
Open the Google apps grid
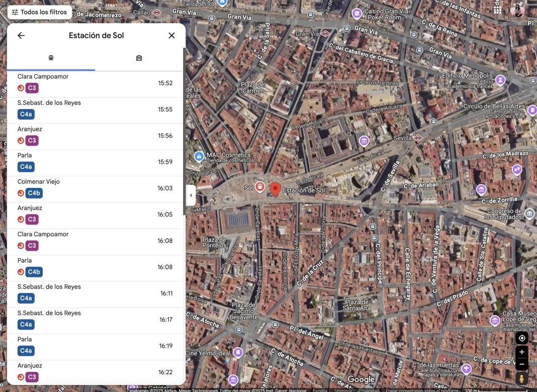click(x=497, y=10)
